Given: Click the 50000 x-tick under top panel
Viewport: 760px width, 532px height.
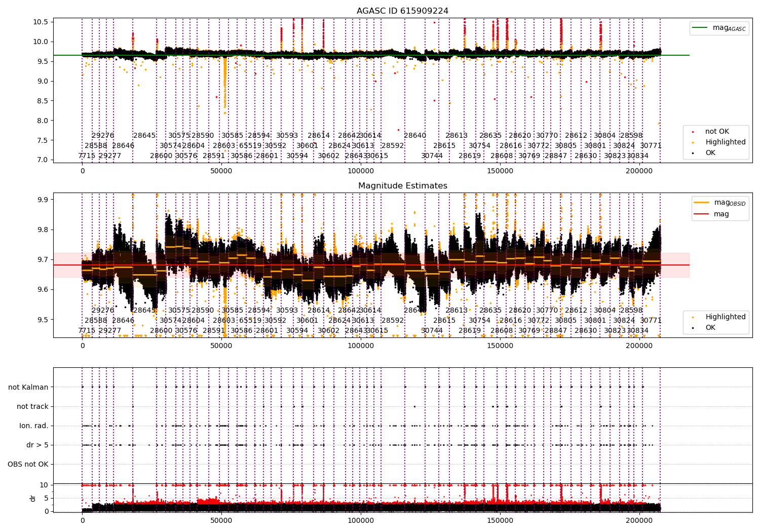Looking at the screenshot, I should pyautogui.click(x=221, y=171).
